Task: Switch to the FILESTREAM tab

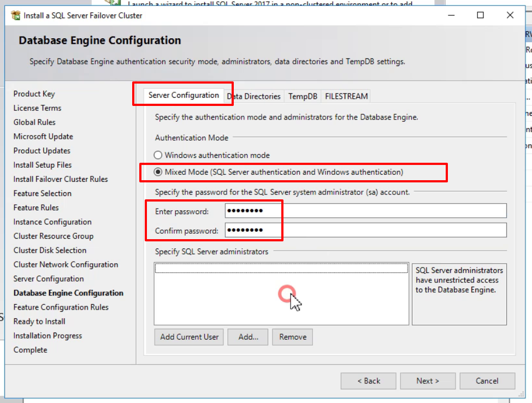Action: [x=346, y=96]
